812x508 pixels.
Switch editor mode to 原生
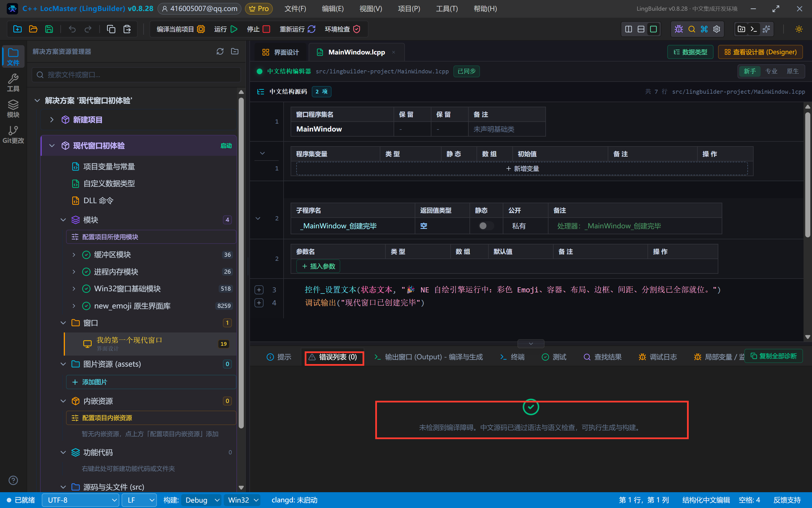tap(793, 71)
